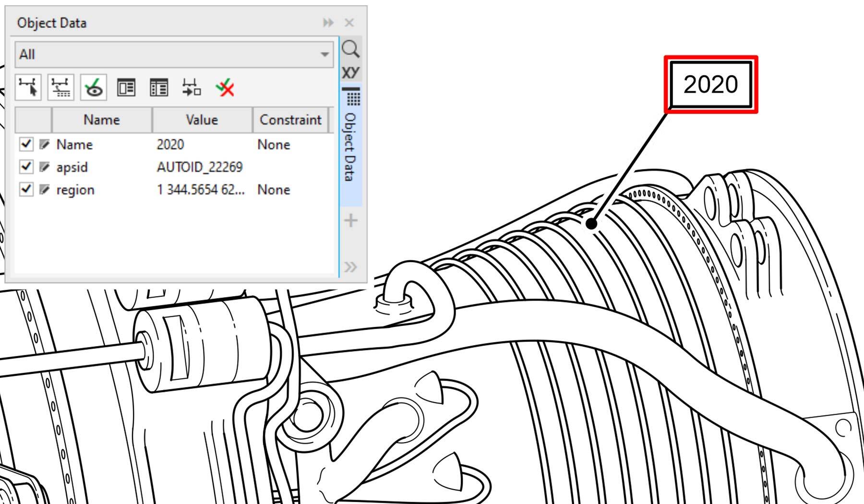Click the second toolbar icon with dotted lines
Viewport: 864px width, 504px height.
(61, 88)
